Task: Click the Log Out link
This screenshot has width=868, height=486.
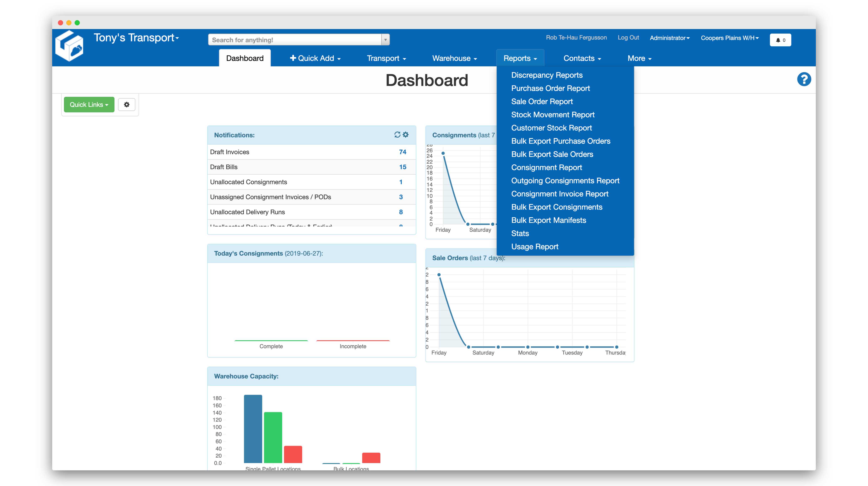Action: tap(628, 37)
